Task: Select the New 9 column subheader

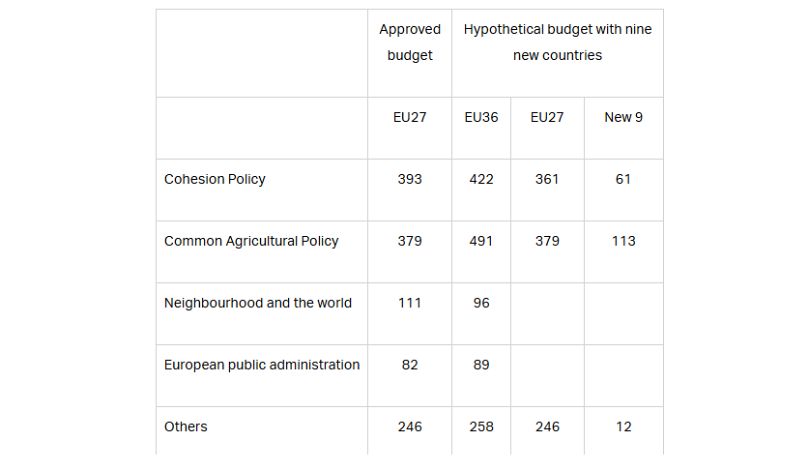Action: click(x=623, y=117)
